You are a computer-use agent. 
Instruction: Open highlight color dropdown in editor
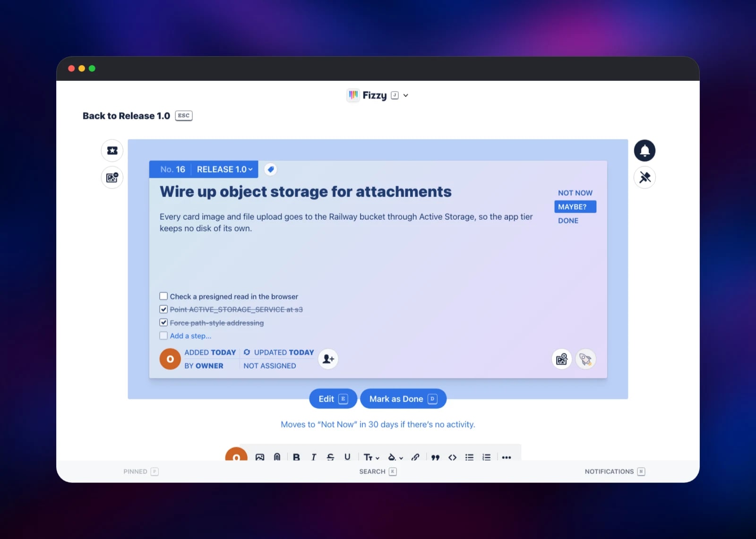click(x=395, y=457)
